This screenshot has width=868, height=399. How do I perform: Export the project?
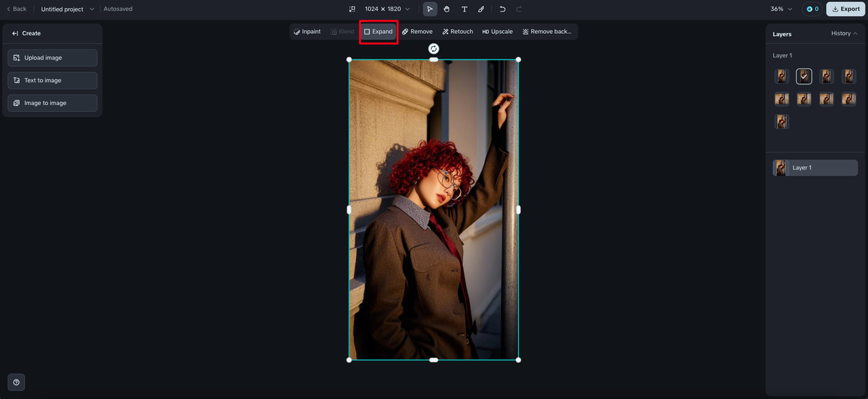pos(846,9)
